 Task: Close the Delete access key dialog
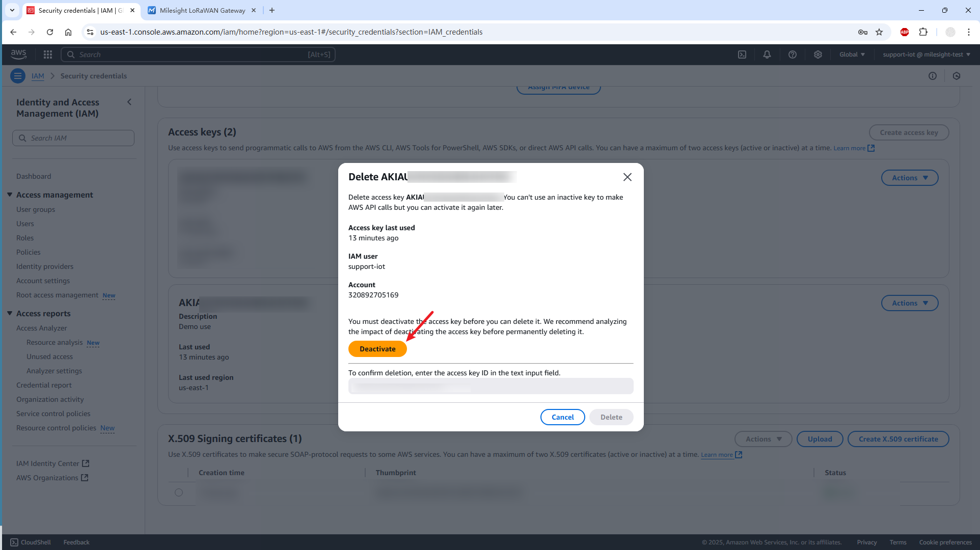pos(628,177)
